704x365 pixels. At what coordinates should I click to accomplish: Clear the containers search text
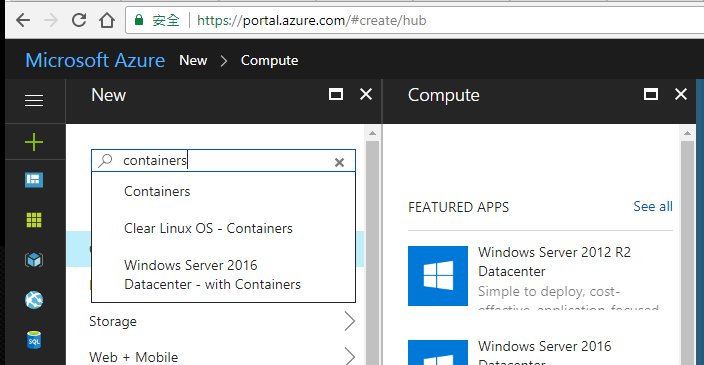click(339, 163)
